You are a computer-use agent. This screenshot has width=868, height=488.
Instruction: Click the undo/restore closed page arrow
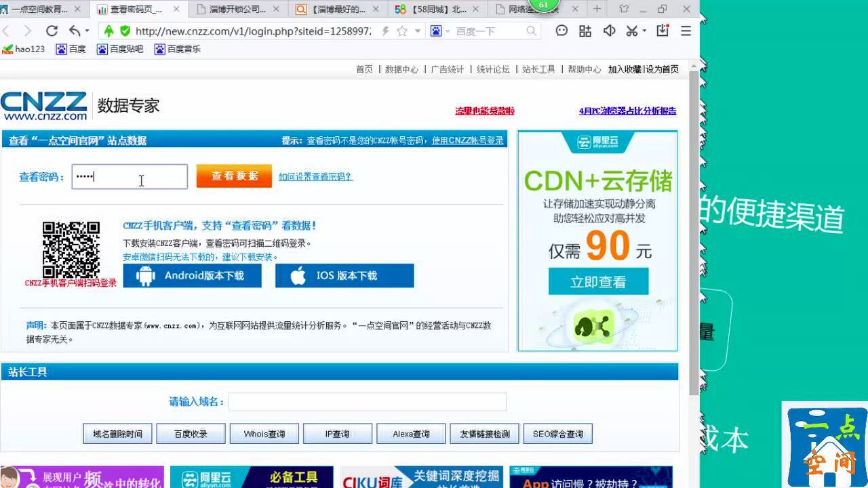tap(74, 31)
